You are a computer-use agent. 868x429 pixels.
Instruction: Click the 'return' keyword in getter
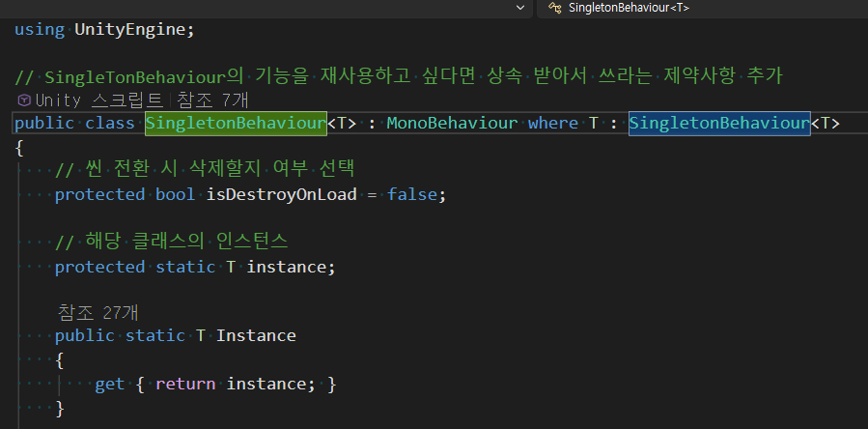click(185, 385)
